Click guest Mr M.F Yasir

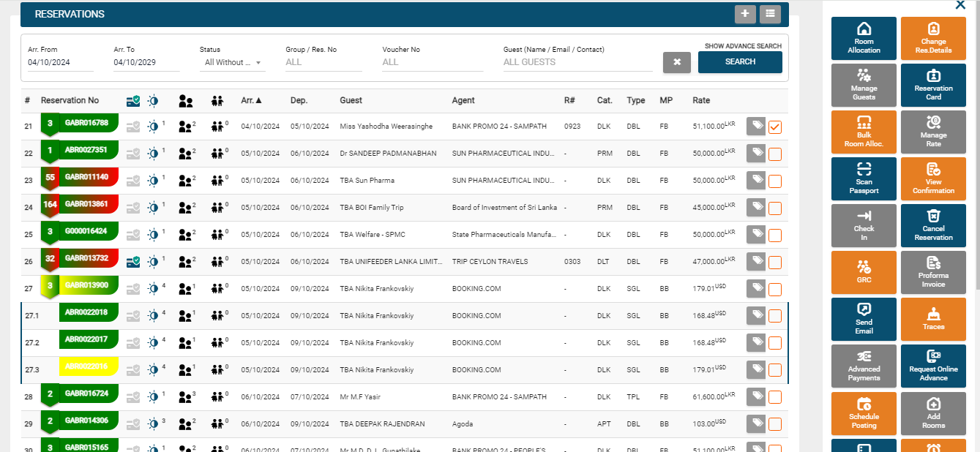point(360,396)
